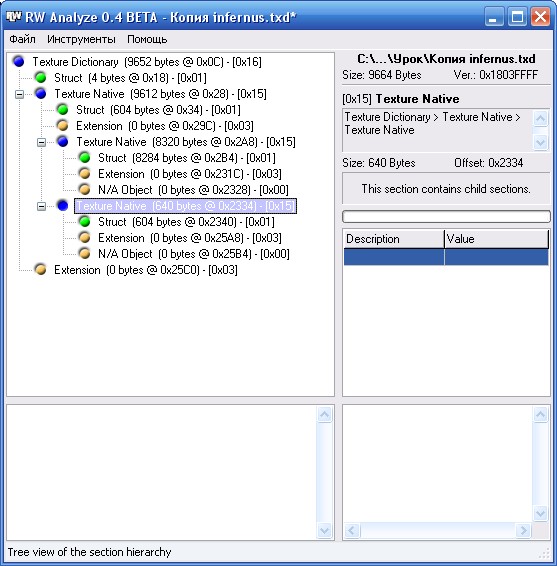Select Struct (8284 bytes @ 0x2B4) row
The height and width of the screenshot is (566, 557).
[x=187, y=158]
